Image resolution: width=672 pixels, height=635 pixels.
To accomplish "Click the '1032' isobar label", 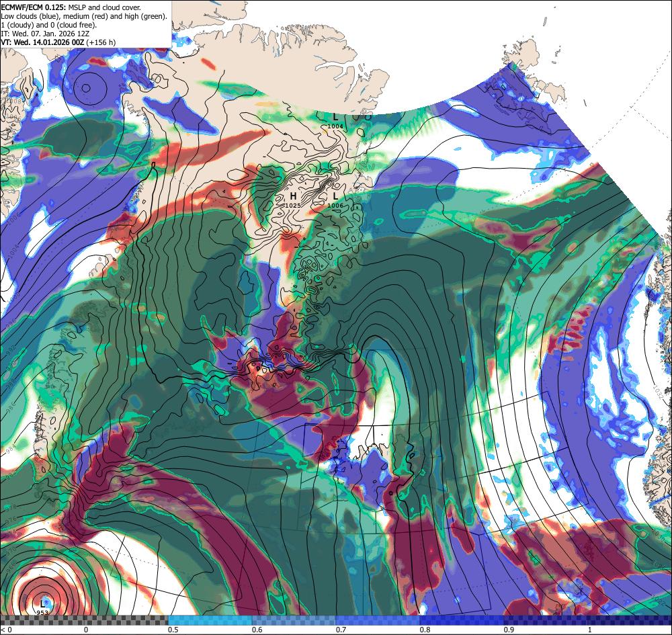I will tap(659, 392).
